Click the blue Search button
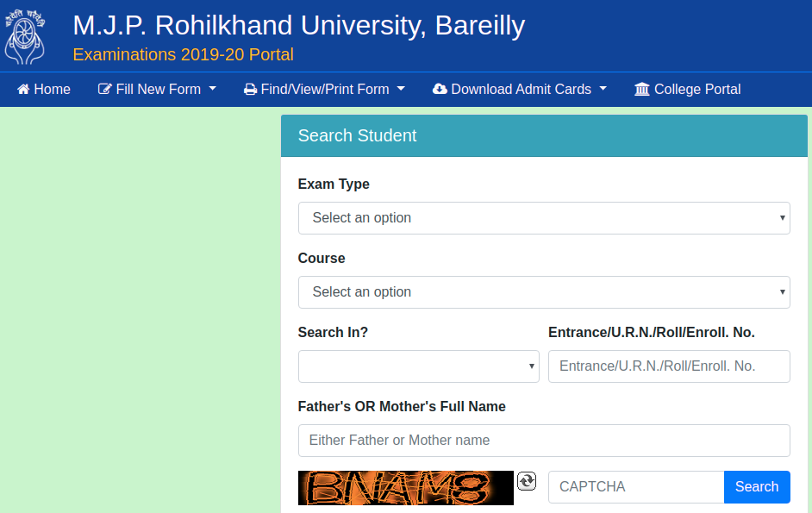 [x=757, y=487]
